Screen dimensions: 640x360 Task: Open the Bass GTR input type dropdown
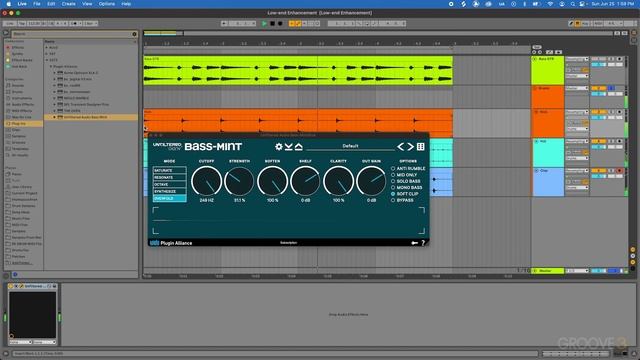tap(577, 59)
